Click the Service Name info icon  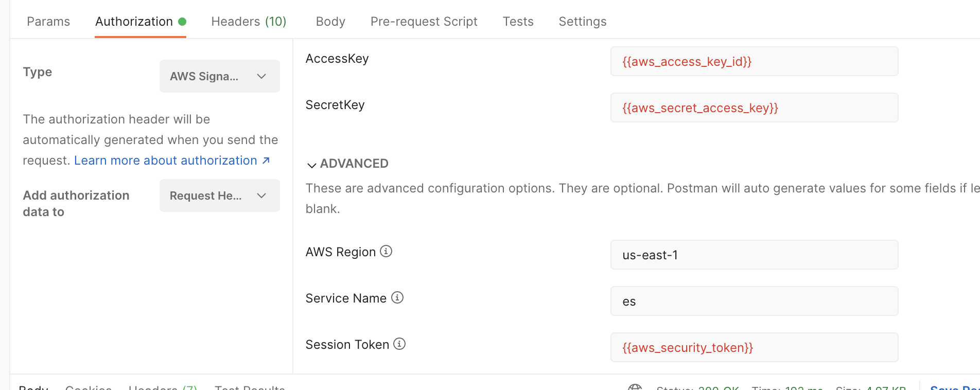[397, 297]
